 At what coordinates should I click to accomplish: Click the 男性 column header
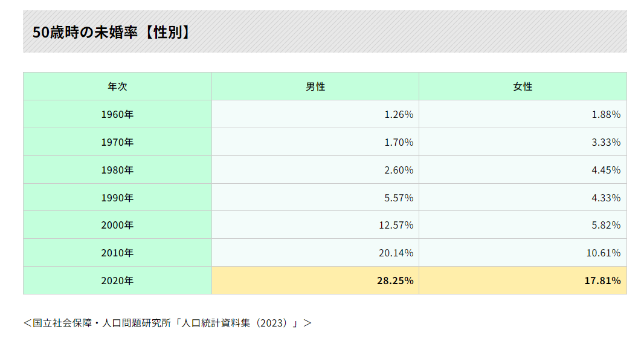315,86
